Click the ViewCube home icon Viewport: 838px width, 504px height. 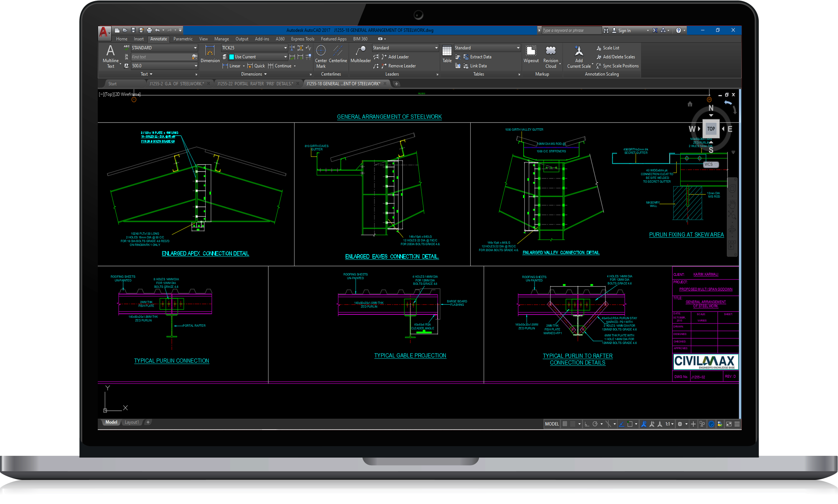click(690, 104)
